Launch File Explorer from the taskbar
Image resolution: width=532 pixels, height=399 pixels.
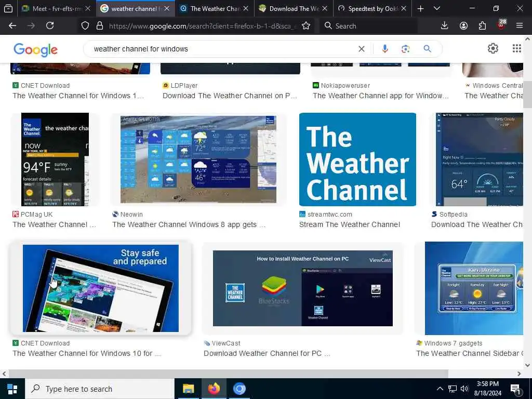point(188,389)
